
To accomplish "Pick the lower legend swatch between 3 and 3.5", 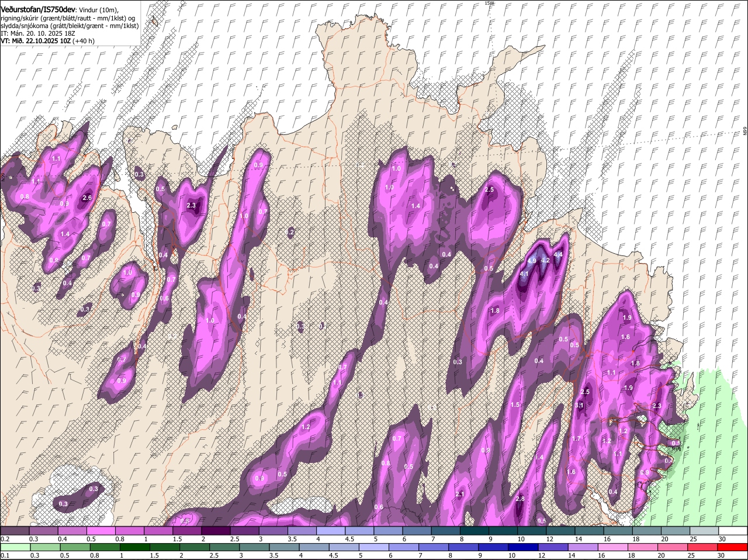I will 253,548.
